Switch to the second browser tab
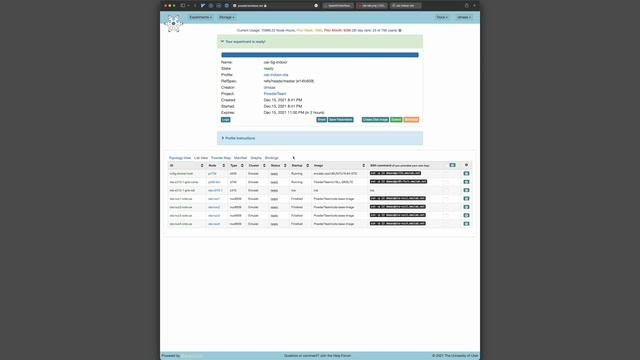Viewport: 640px width, 360px height. tap(373, 6)
